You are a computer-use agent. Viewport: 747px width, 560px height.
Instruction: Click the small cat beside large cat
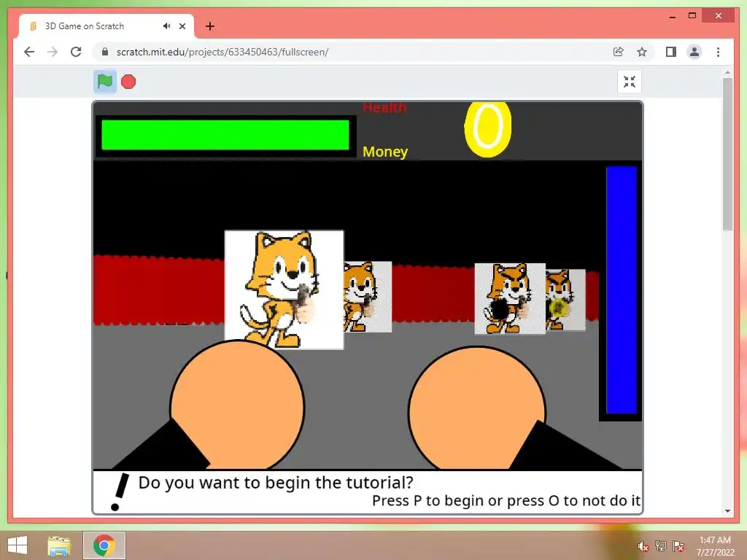[368, 297]
